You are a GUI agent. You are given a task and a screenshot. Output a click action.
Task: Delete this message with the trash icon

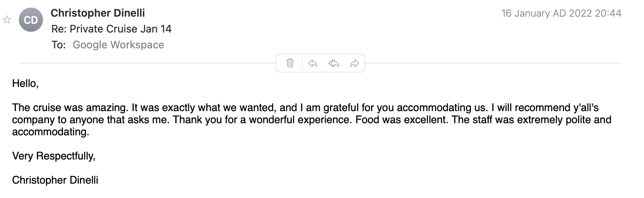(290, 63)
